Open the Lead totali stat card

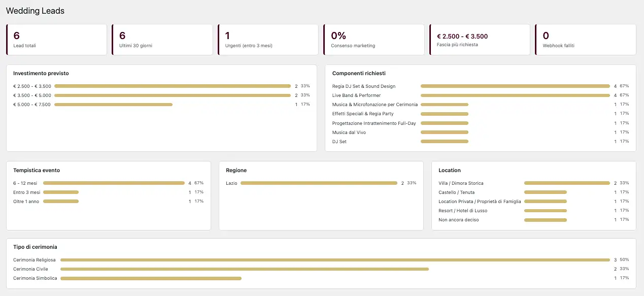pos(57,40)
